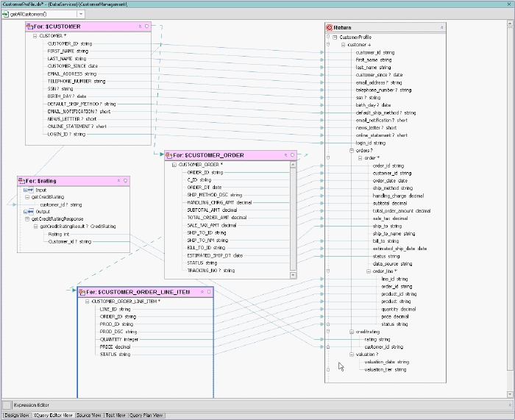This screenshot has width=515, height=420.
Task: Collapse the For: $CUSTOMER_ORDER block via arrow icon
Action: click(x=285, y=155)
